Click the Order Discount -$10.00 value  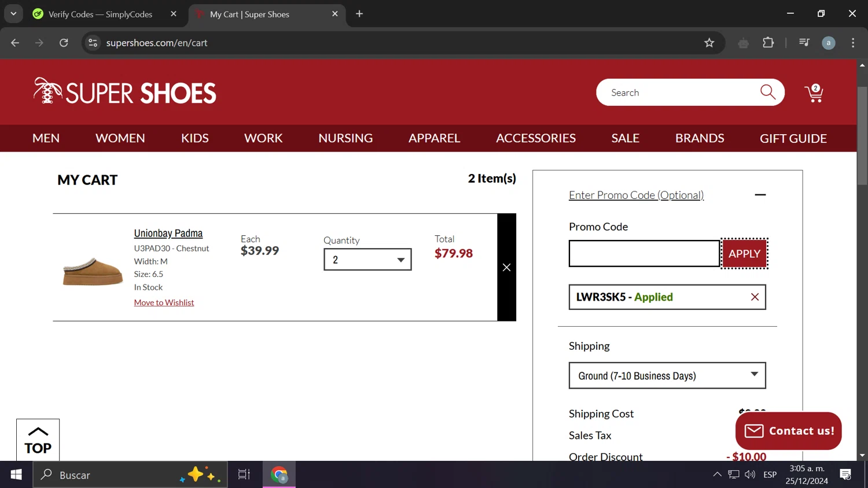[x=746, y=456]
